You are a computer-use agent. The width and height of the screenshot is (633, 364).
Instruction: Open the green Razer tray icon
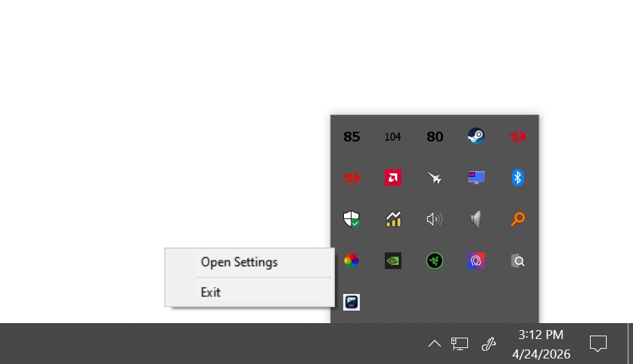pyautogui.click(x=435, y=261)
